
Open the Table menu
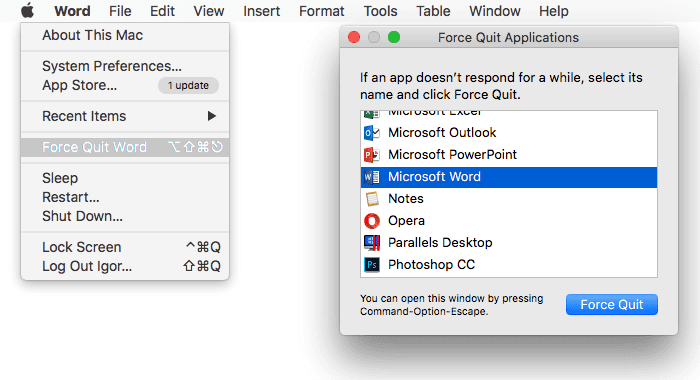click(x=433, y=11)
